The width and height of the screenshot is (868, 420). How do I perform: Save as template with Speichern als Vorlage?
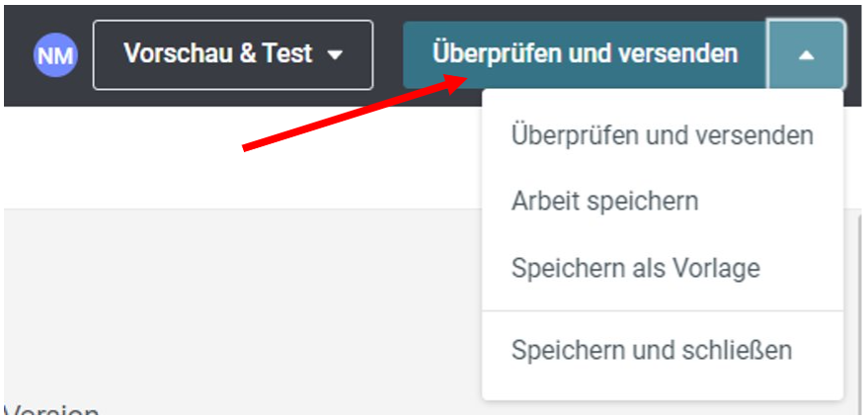click(x=662, y=268)
